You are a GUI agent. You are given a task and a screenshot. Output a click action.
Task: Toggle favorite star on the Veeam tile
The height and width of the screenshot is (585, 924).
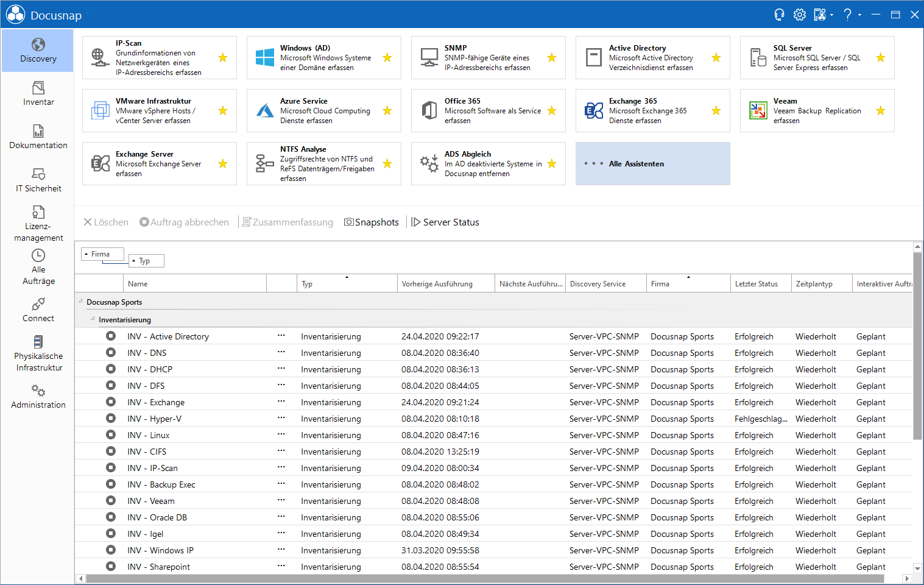click(881, 111)
